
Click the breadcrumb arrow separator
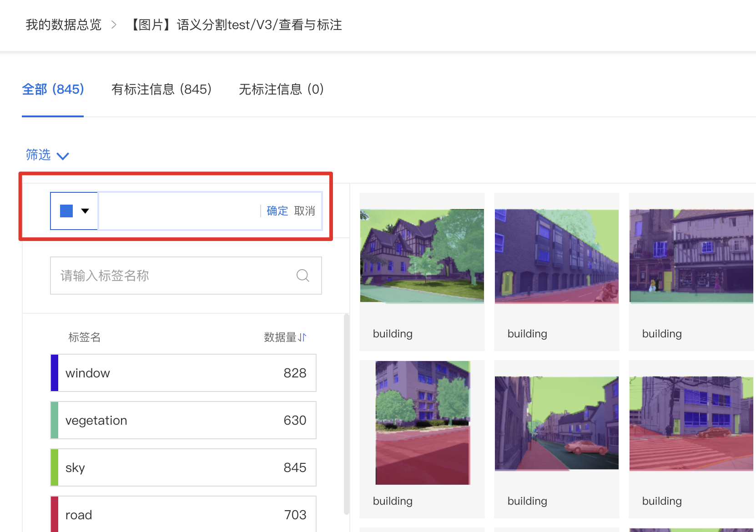click(x=114, y=25)
